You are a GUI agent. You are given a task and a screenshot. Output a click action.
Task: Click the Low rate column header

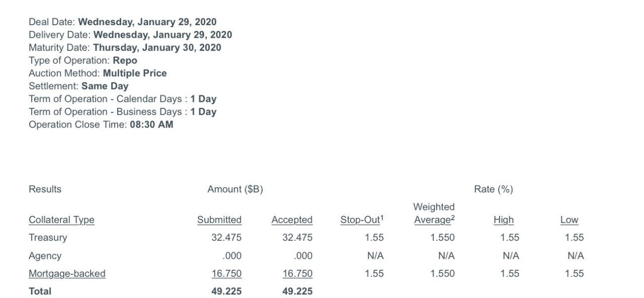point(569,220)
